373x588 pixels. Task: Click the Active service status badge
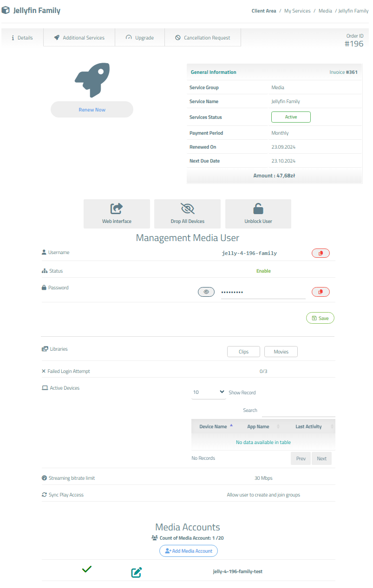pyautogui.click(x=291, y=117)
